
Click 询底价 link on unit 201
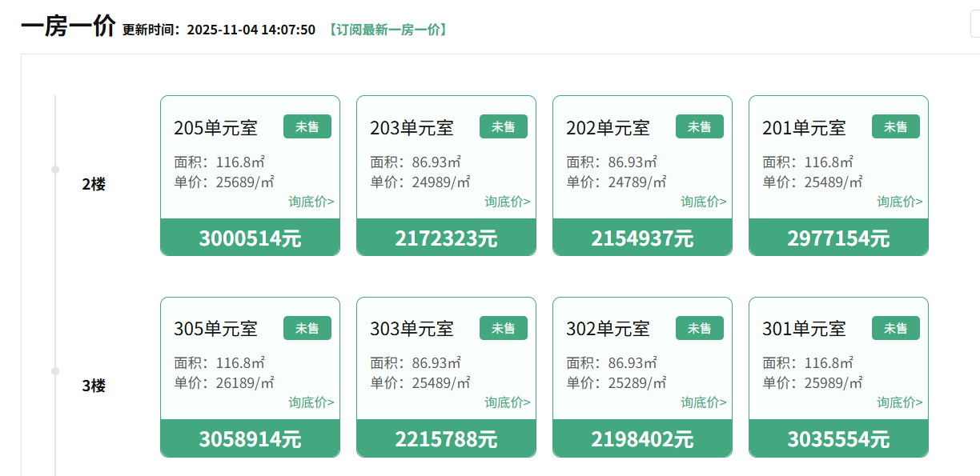pyautogui.click(x=900, y=202)
